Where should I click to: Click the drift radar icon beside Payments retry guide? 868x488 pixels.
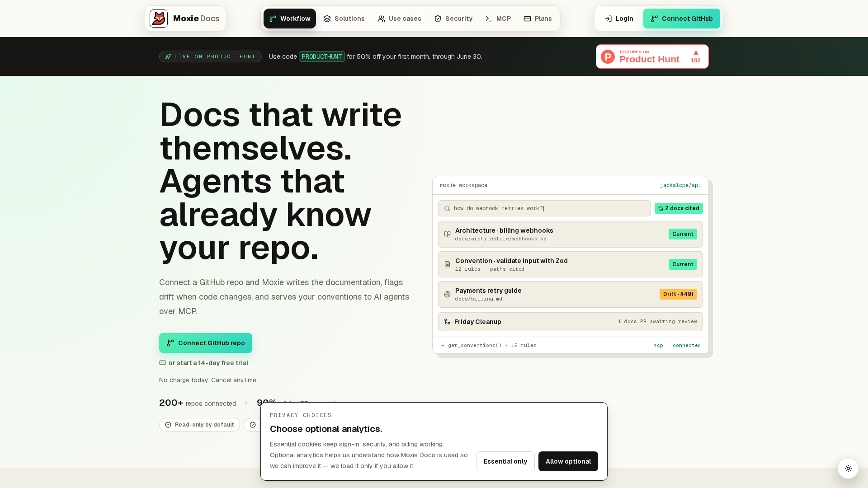(x=447, y=295)
